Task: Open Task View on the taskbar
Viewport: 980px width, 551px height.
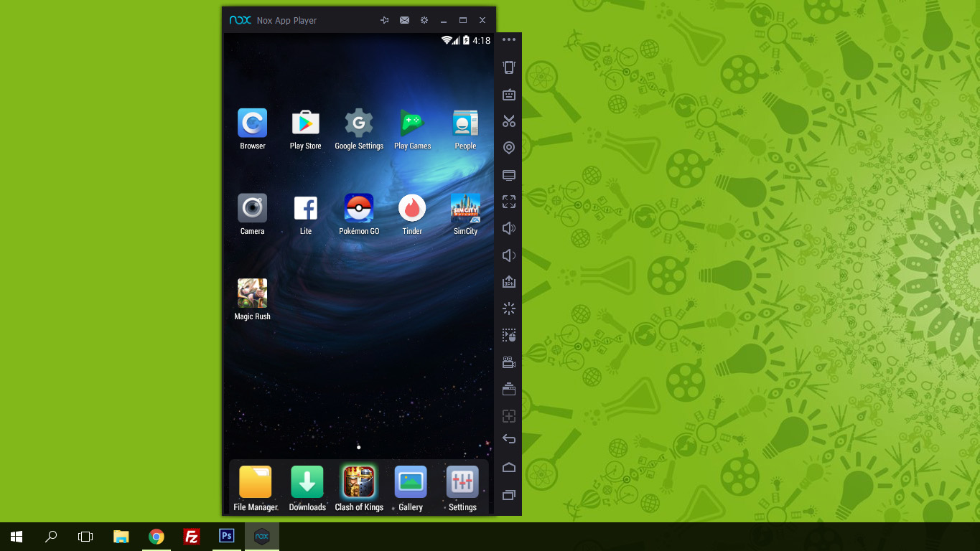Action: (85, 537)
